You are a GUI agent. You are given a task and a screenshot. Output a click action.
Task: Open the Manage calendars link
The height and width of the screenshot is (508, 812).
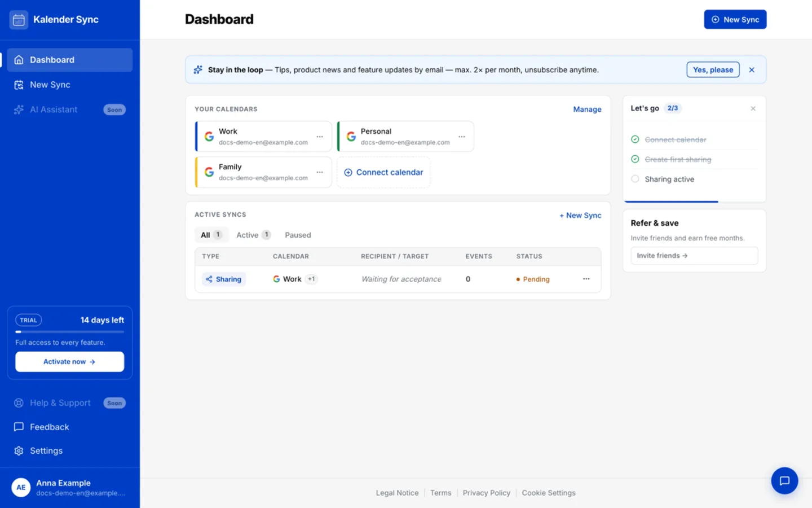click(587, 110)
